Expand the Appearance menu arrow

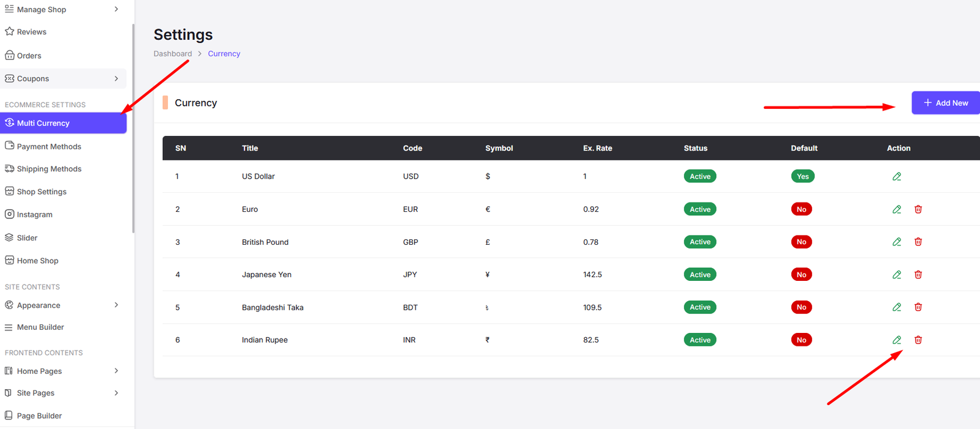pos(116,305)
